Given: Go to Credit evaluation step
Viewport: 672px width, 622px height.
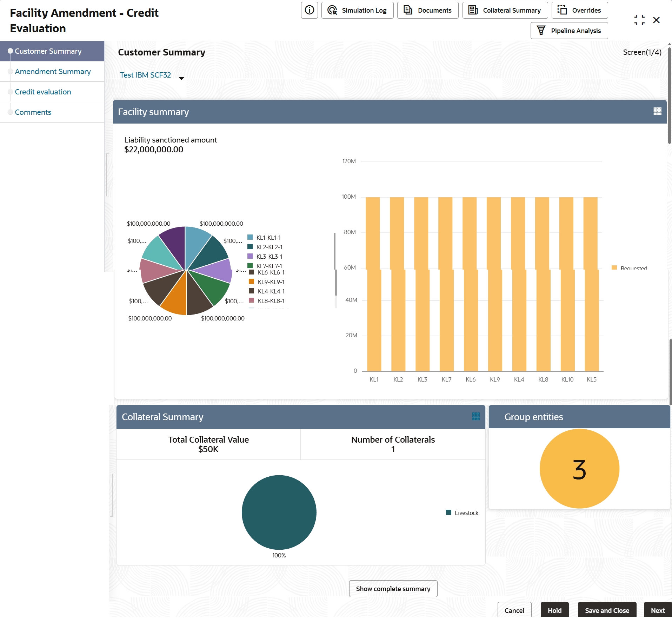Looking at the screenshot, I should point(52,92).
